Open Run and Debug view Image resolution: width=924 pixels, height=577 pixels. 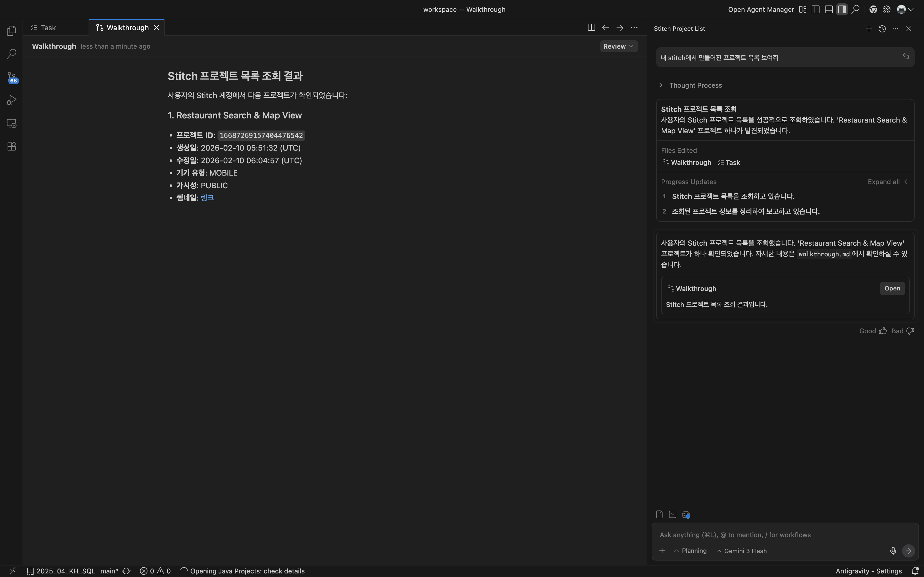coord(12,100)
